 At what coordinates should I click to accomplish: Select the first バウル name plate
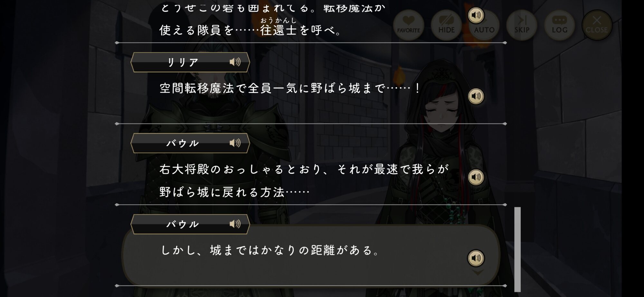[190, 143]
